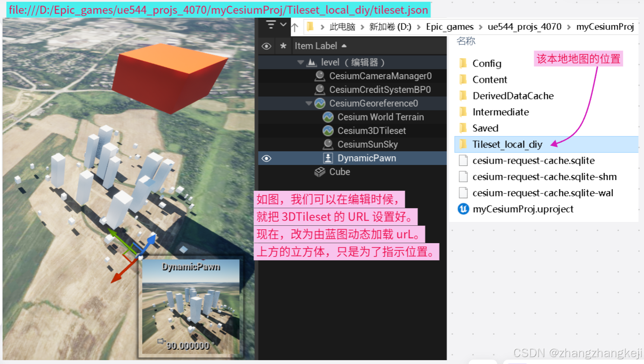This screenshot has height=364, width=644.
Task: Open the outliner filter funnel icon
Action: tap(271, 25)
